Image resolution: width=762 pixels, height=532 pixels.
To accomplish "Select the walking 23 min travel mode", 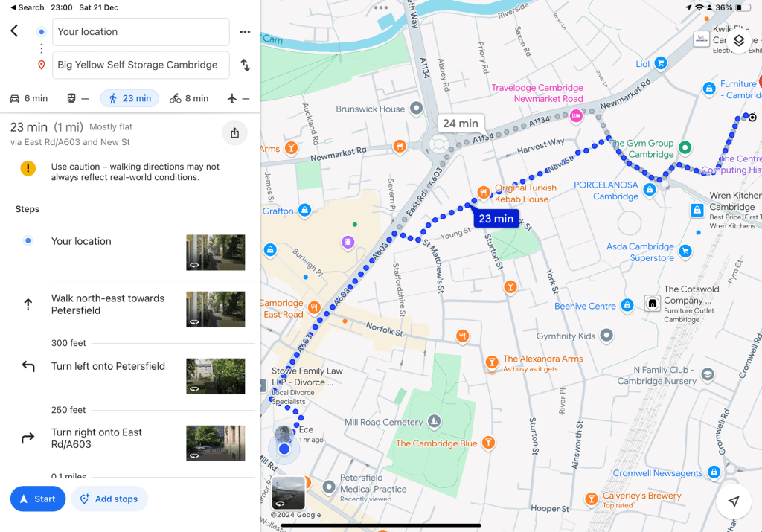I will point(129,99).
